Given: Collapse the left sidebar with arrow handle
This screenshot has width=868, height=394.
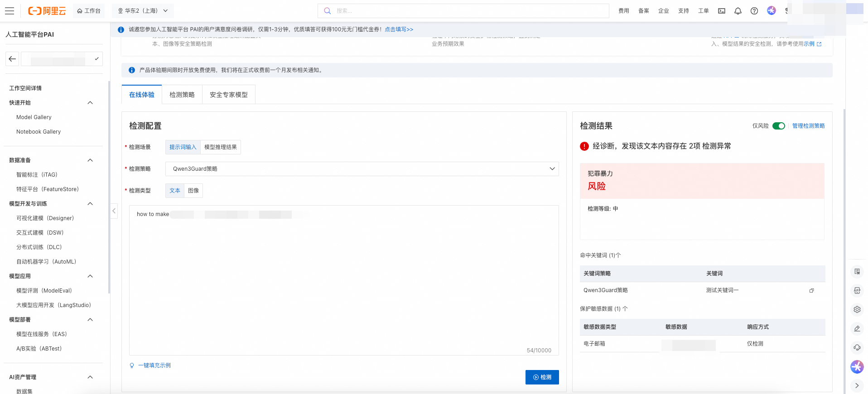Looking at the screenshot, I should 114,211.
